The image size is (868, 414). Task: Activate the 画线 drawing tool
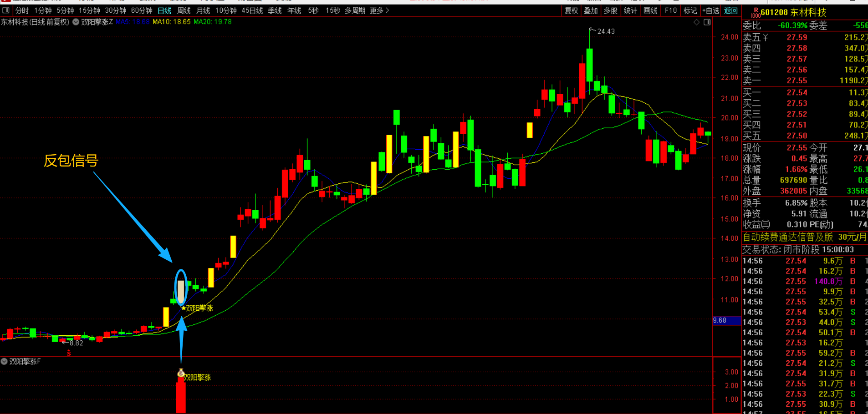[650, 10]
